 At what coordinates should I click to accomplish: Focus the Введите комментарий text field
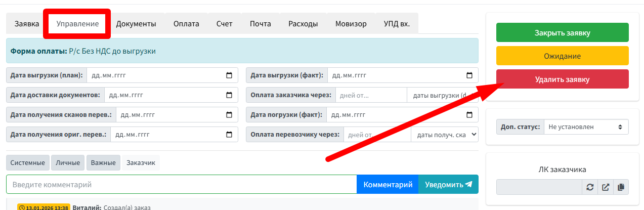(181, 185)
